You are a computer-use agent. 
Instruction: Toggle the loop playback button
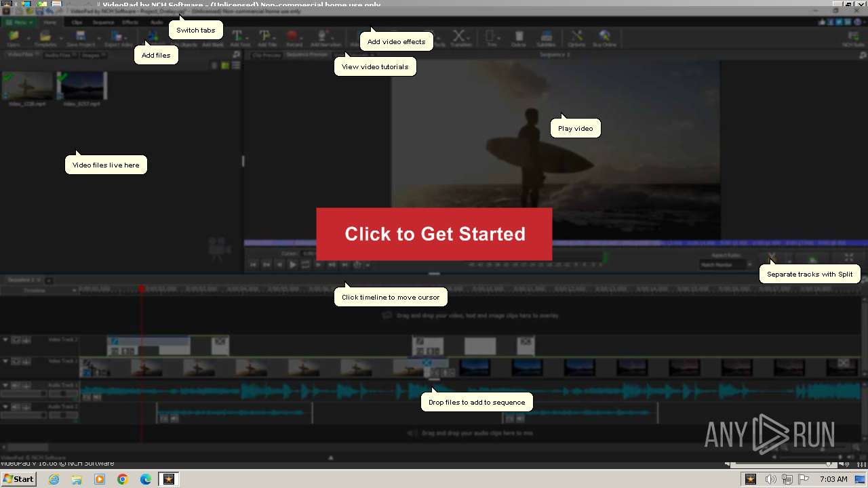(x=305, y=265)
